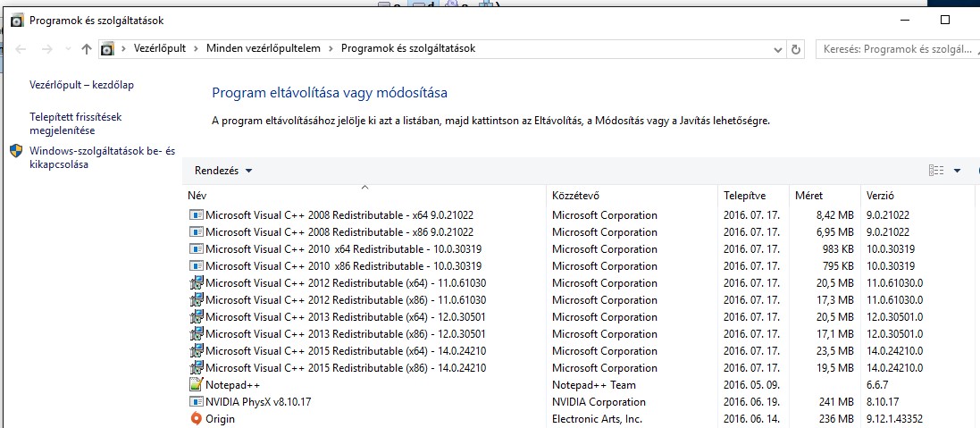
Task: Click Programok és szolgáltatások breadcrumb
Action: (x=408, y=48)
